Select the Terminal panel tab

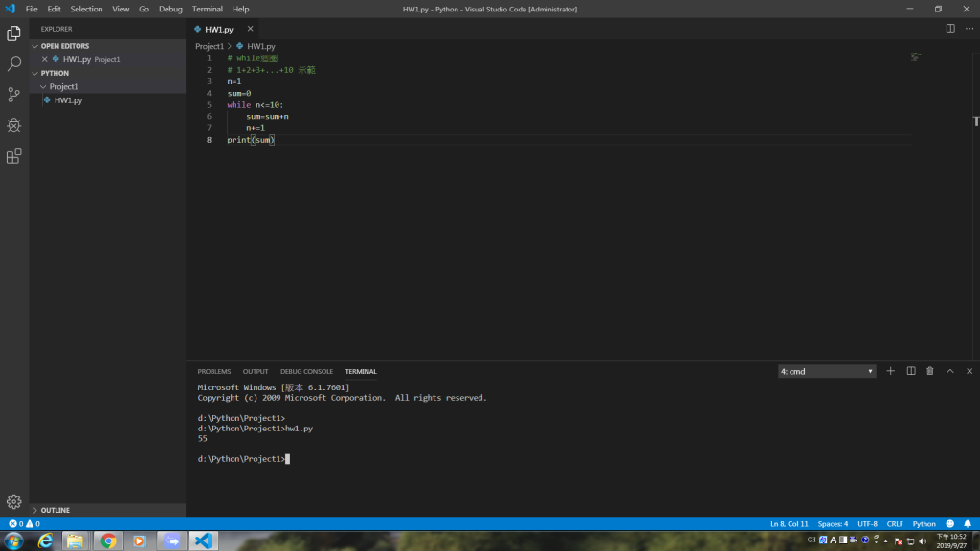[361, 372]
